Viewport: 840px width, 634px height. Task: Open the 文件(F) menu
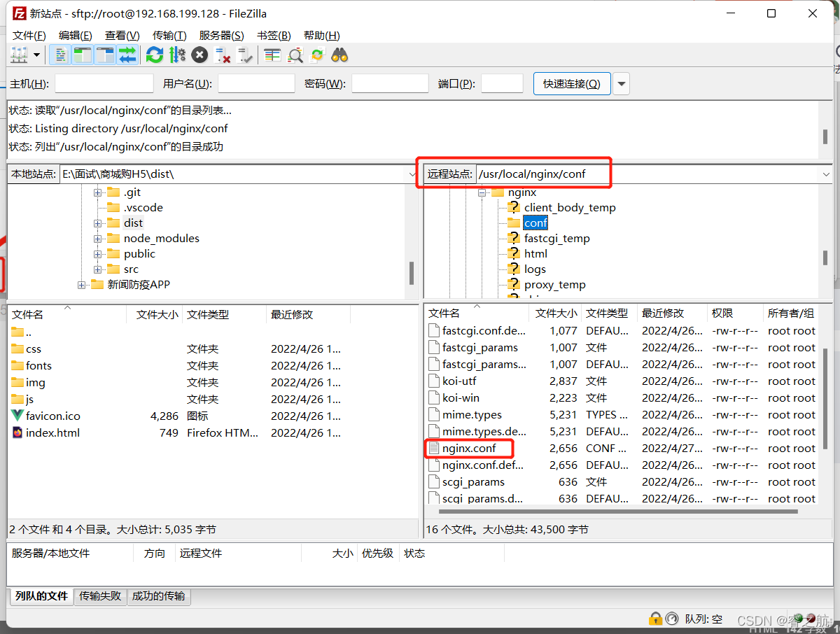pos(29,36)
